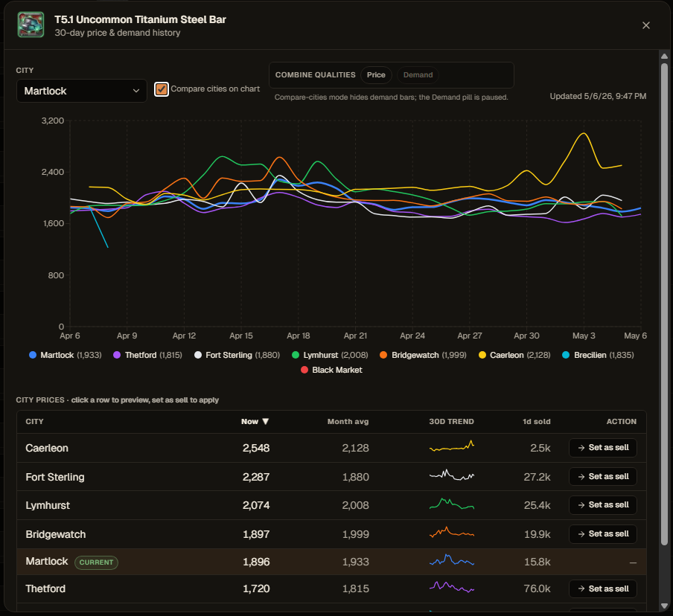673x616 pixels.
Task: Preview the Lymhurst row
Action: coord(331,505)
